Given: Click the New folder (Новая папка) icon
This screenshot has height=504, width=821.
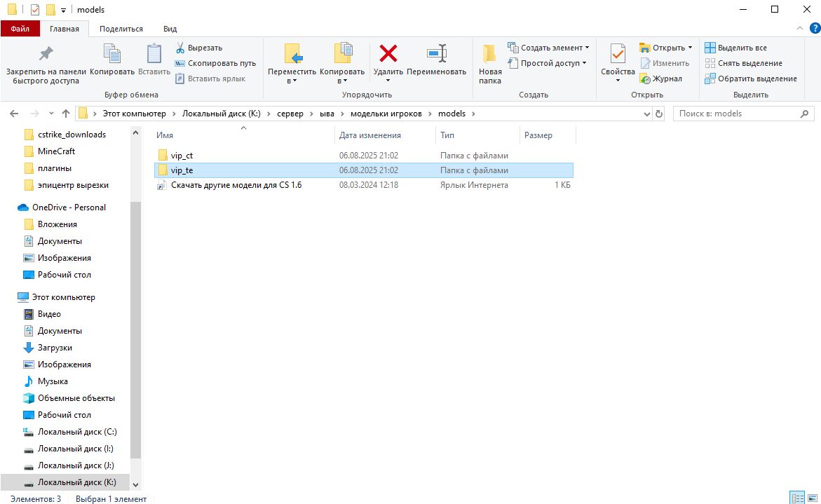Looking at the screenshot, I should click(490, 55).
